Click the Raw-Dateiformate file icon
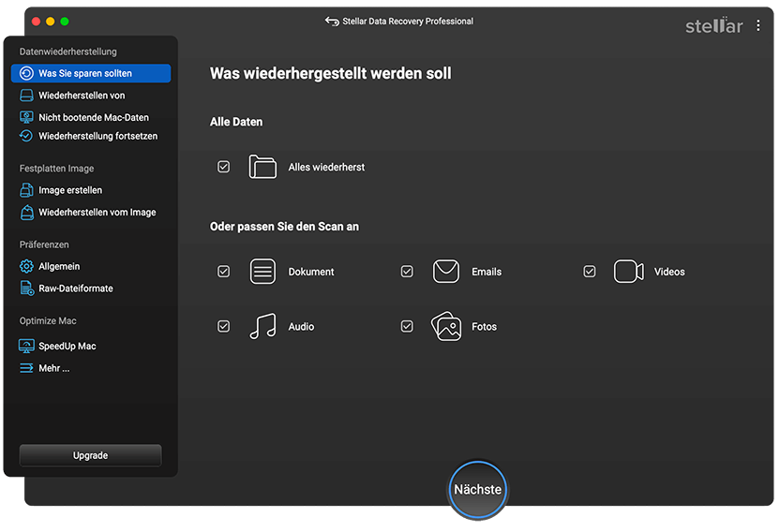779x532 pixels. coord(27,288)
